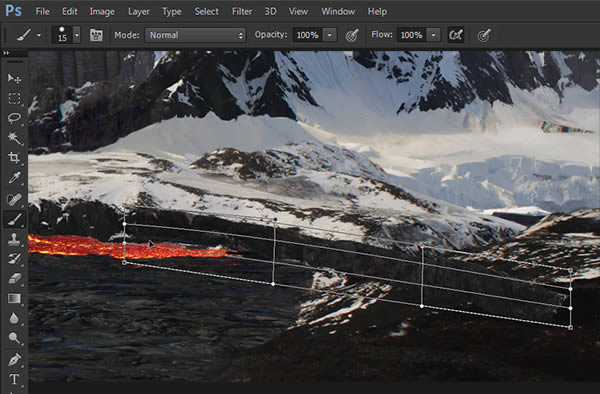Open brush preset picker dropdown
600x394 pixels.
[x=77, y=35]
